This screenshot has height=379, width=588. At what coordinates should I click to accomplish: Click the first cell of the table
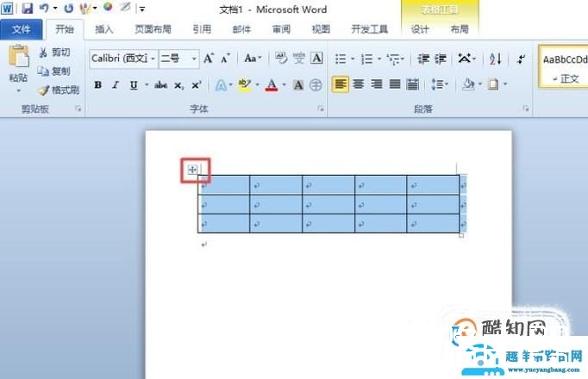[x=224, y=185]
